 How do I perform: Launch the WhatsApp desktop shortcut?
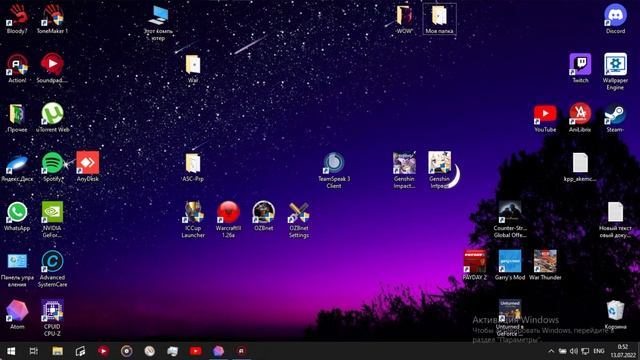(x=17, y=216)
